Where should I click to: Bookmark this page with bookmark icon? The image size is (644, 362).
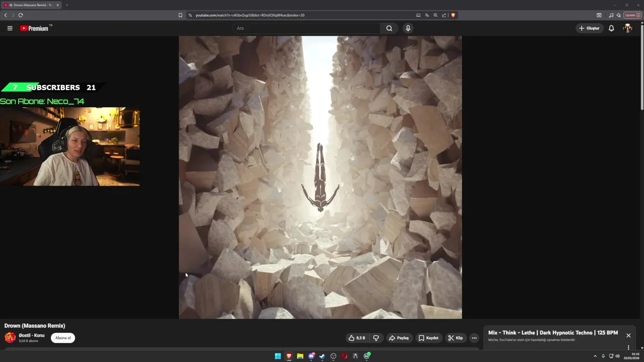pyautogui.click(x=180, y=15)
